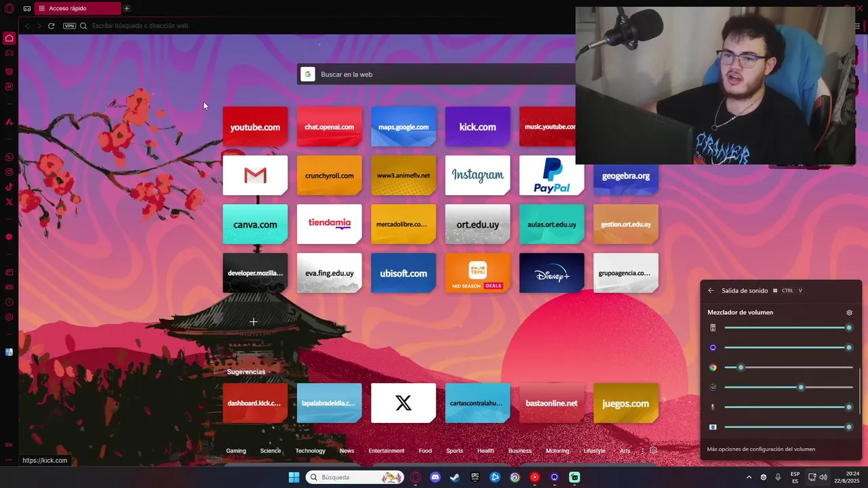868x488 pixels.
Task: Open news settings gear beside Arts
Action: (654, 451)
